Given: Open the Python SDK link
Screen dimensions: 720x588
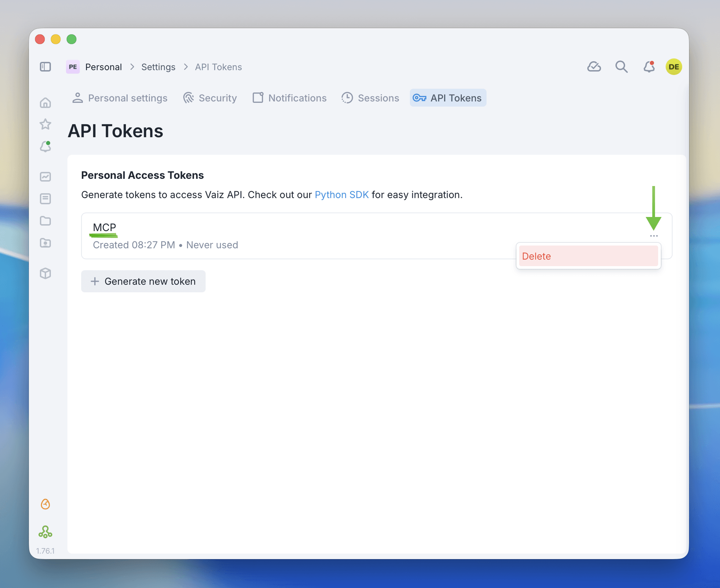Looking at the screenshot, I should coord(341,195).
